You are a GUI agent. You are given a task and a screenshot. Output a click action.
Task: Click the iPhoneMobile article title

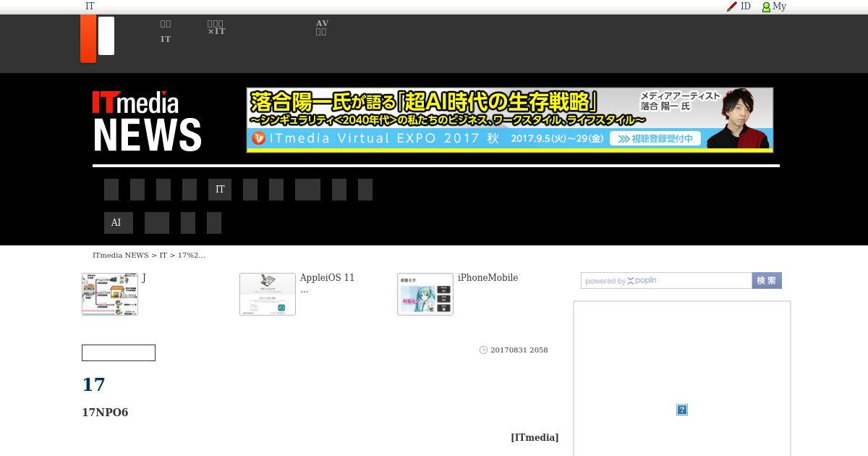pos(488,278)
